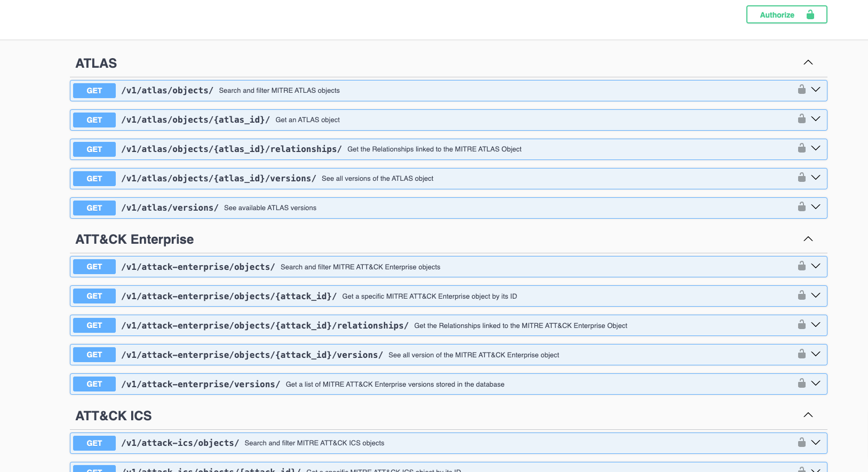This screenshot has width=868, height=472.
Task: Click 'Search and filter MITRE ATLAS objects' text
Action: pos(280,91)
